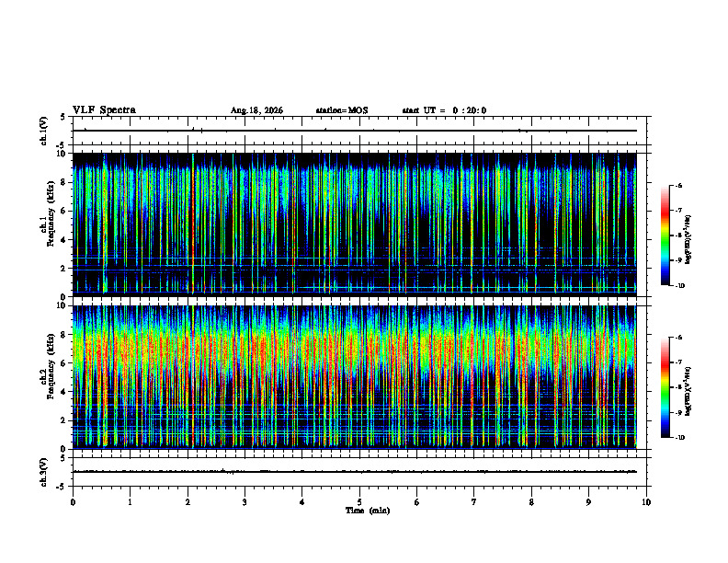Click the "7" tick on the time axis
Screen dimensions: 728x563
coord(474,502)
